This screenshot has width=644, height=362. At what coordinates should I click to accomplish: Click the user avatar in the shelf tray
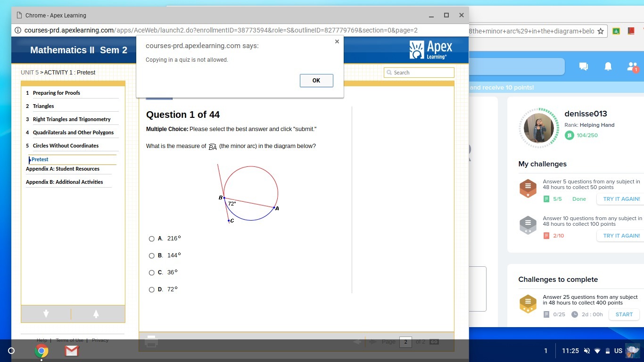click(633, 351)
